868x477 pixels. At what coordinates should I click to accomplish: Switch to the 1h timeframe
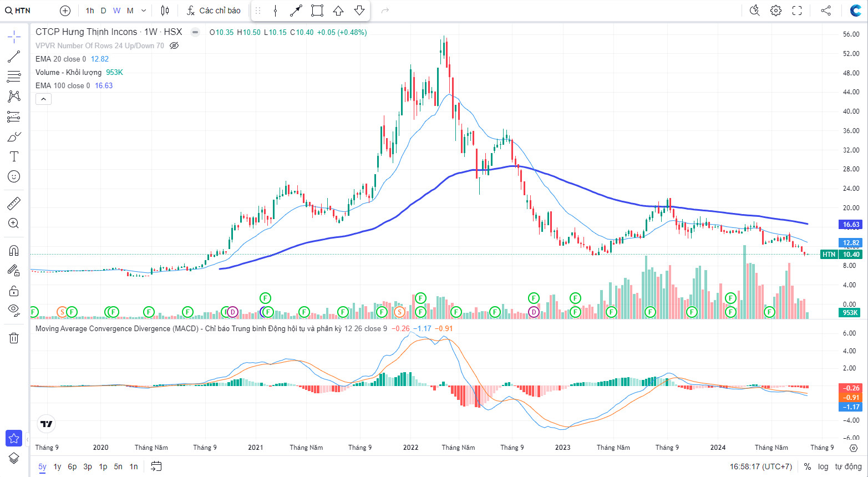pos(90,11)
